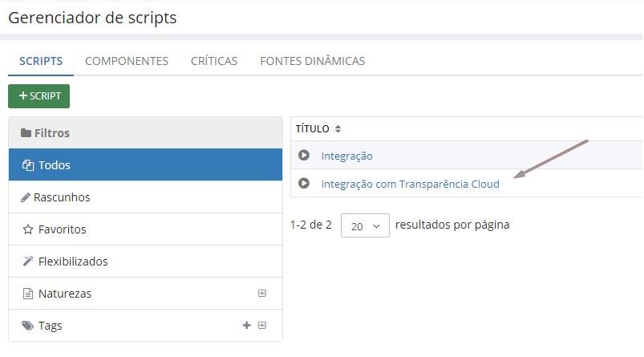Image resolution: width=644 pixels, height=357 pixels.
Task: Open results per page dropdown
Action: coord(365,225)
